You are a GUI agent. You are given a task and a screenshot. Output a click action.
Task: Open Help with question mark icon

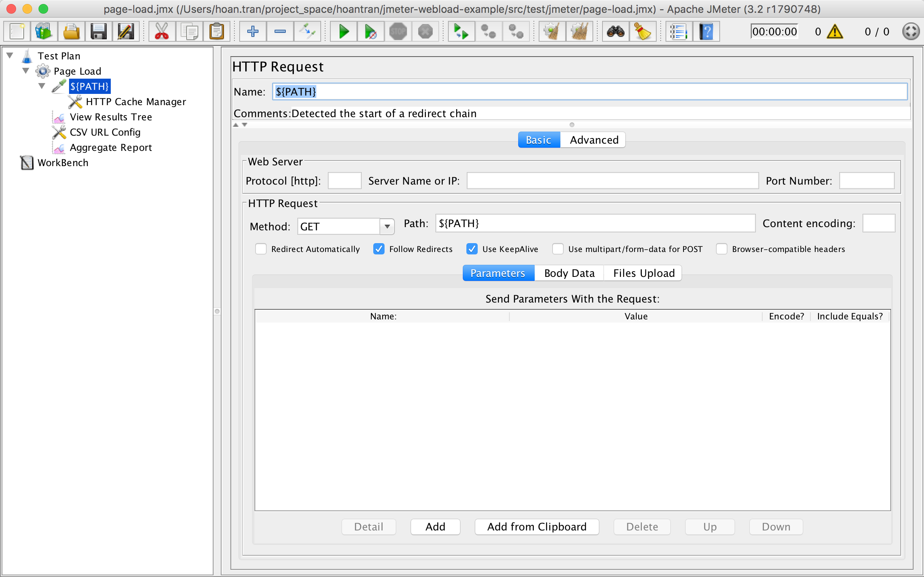pyautogui.click(x=706, y=31)
